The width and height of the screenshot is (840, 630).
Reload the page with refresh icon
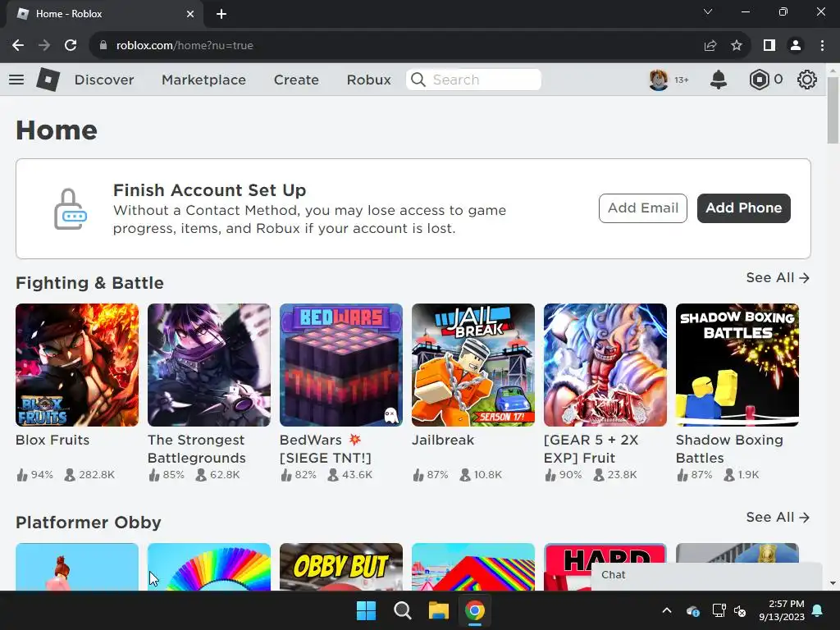tap(71, 46)
